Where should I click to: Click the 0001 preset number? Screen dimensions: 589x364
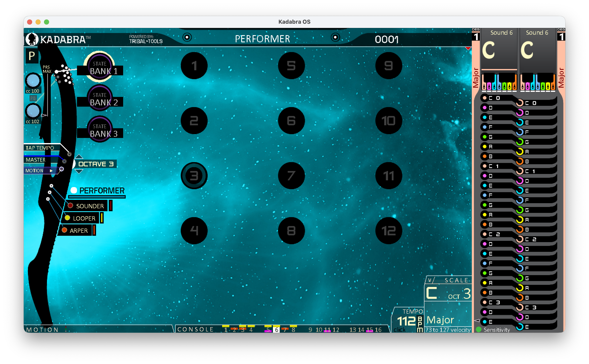coord(387,40)
